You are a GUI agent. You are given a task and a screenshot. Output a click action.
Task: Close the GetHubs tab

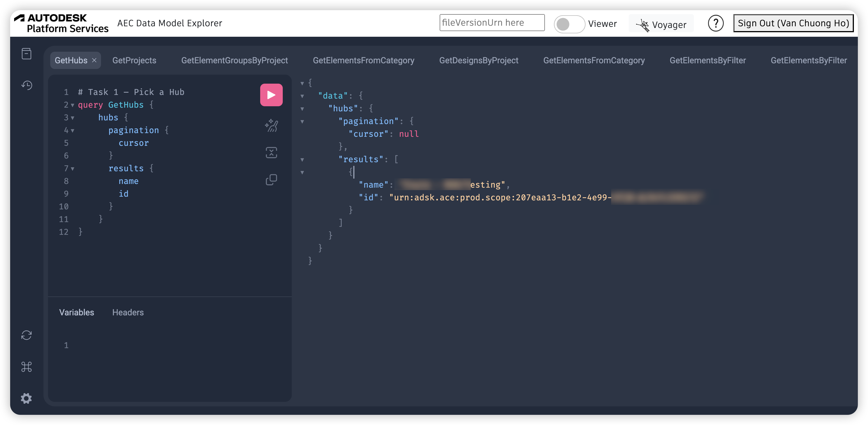tap(94, 60)
